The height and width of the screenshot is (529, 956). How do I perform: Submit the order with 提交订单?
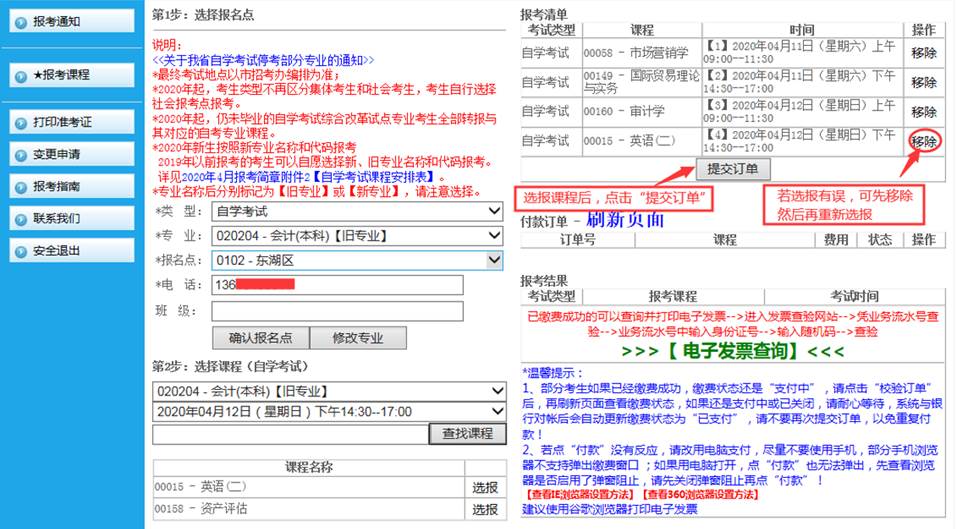coord(732,168)
